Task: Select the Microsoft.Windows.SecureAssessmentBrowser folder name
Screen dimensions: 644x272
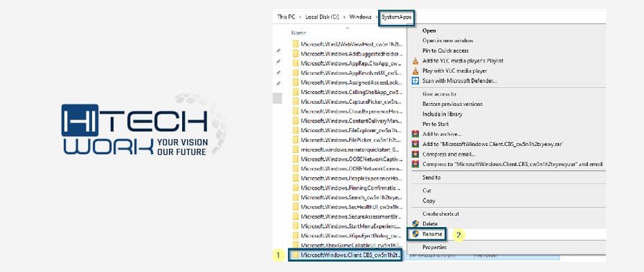Action: (351, 217)
